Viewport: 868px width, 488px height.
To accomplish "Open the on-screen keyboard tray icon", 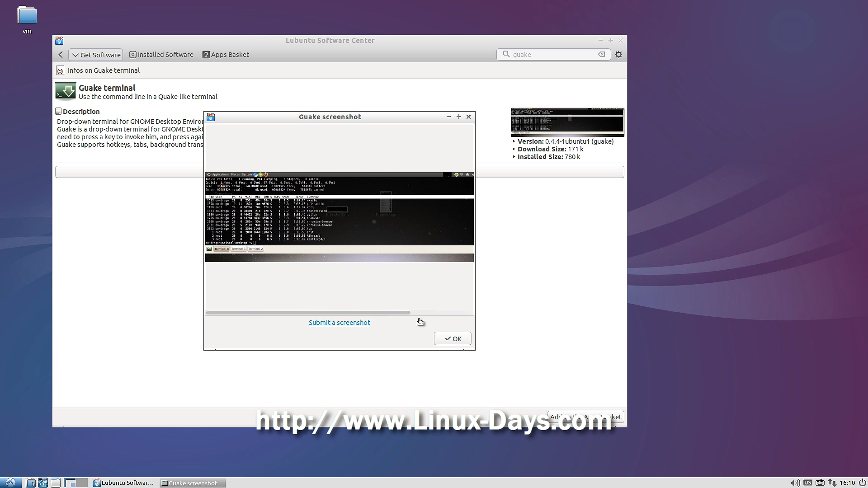I will [820, 483].
